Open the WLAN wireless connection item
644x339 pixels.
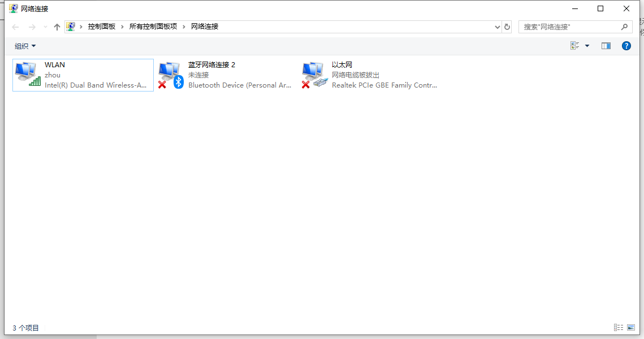click(83, 75)
